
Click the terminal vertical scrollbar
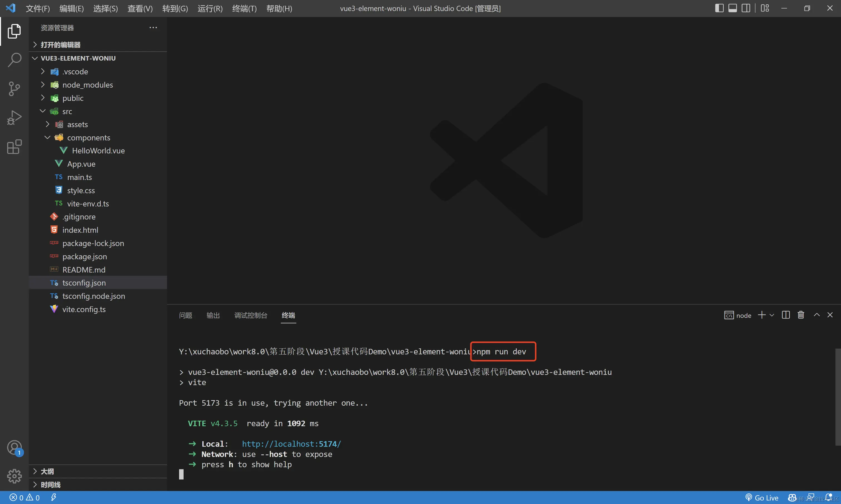(x=838, y=396)
